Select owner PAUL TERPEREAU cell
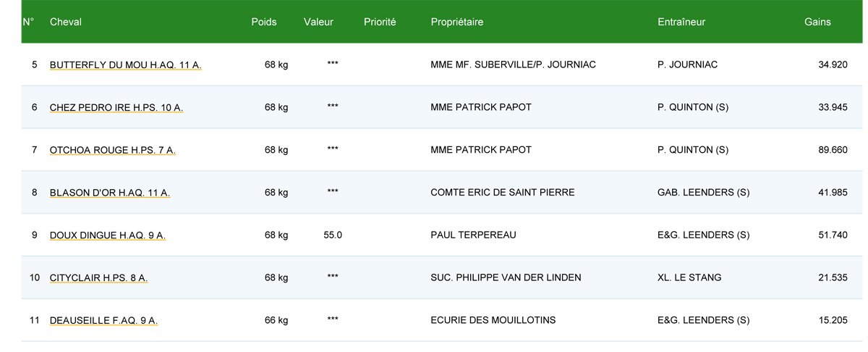Viewport: 868px width, 352px height. pyautogui.click(x=473, y=235)
